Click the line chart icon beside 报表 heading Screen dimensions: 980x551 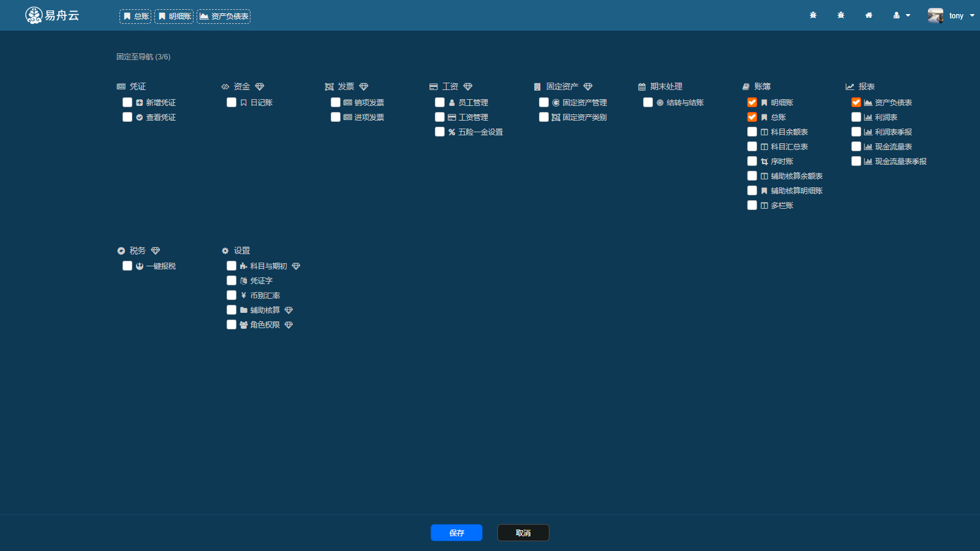pyautogui.click(x=850, y=87)
